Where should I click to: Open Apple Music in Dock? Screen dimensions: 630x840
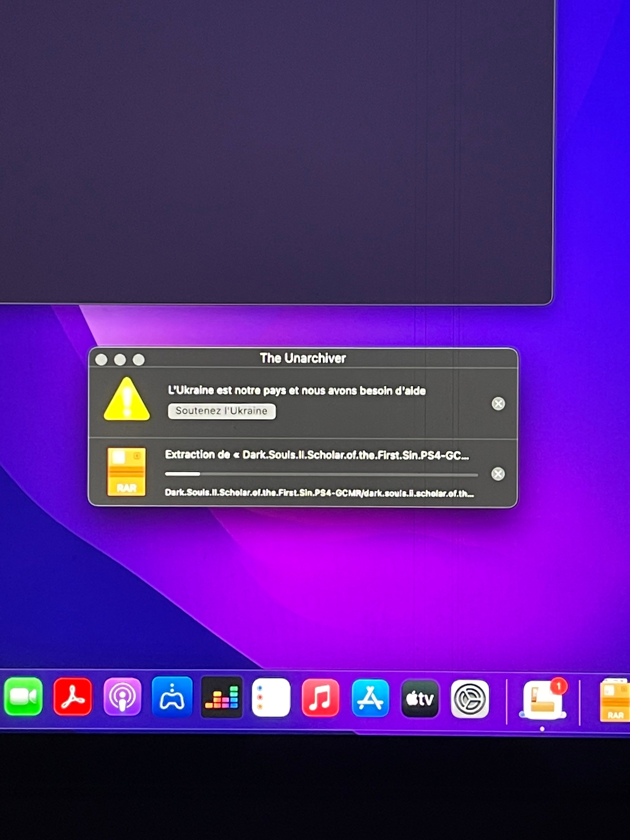[320, 698]
